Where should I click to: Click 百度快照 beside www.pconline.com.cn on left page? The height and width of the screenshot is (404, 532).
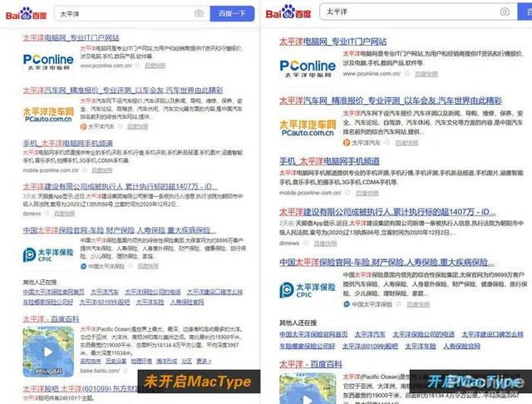[x=155, y=66]
